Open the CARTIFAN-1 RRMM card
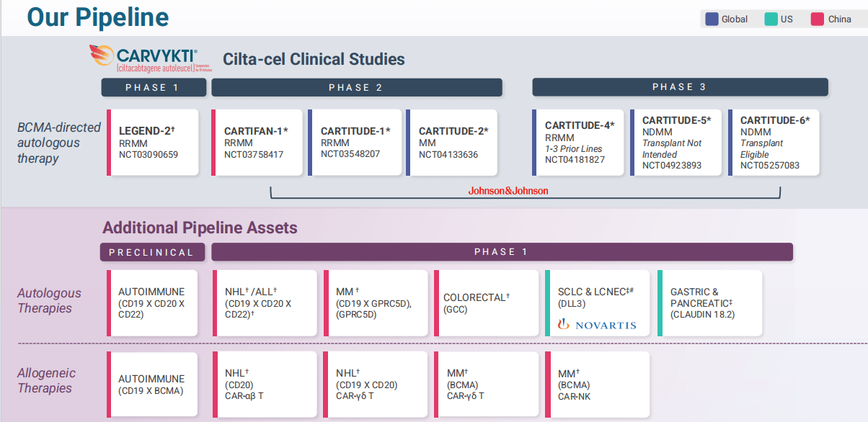 257,143
